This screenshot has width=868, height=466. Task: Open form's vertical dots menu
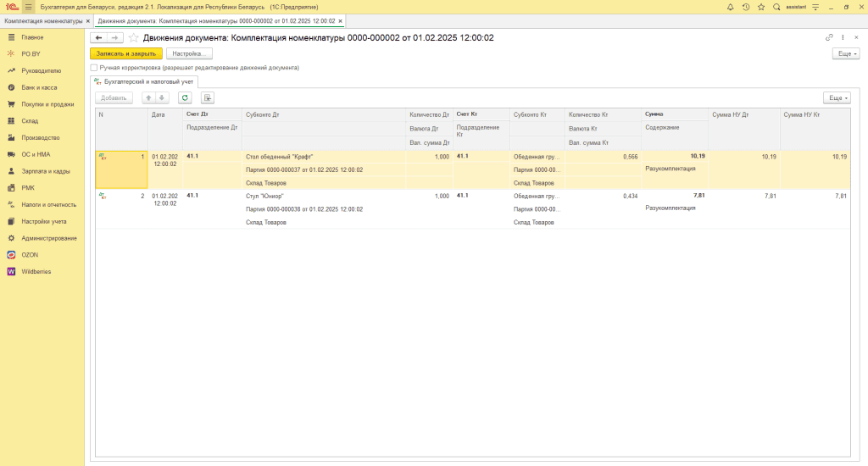click(x=843, y=37)
